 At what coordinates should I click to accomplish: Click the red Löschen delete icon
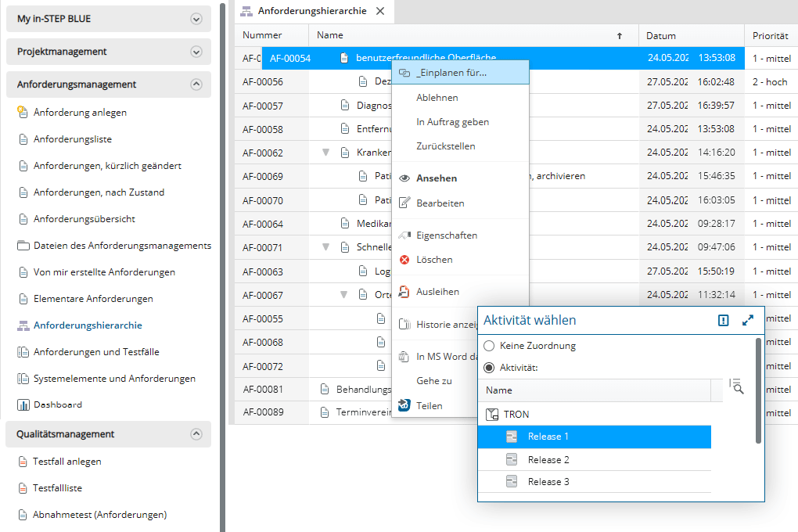click(x=404, y=260)
